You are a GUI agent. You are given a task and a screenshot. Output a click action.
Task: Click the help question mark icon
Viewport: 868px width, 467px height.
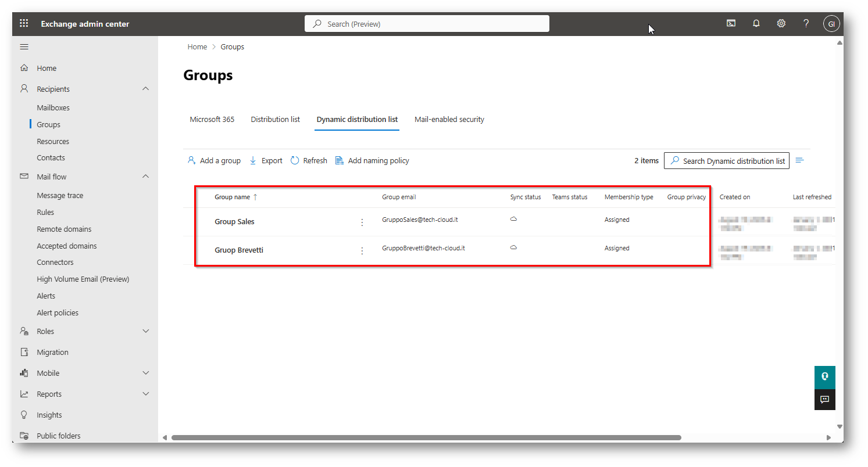click(806, 24)
